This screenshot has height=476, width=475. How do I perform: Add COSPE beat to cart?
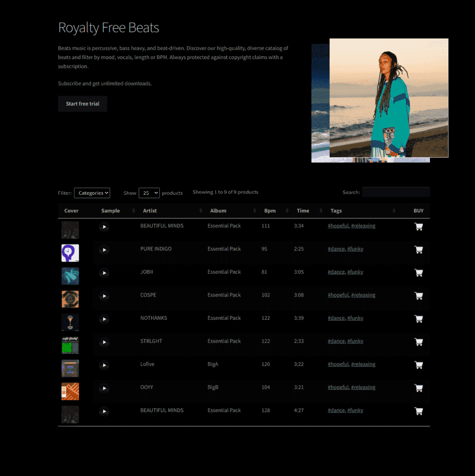pyautogui.click(x=418, y=296)
